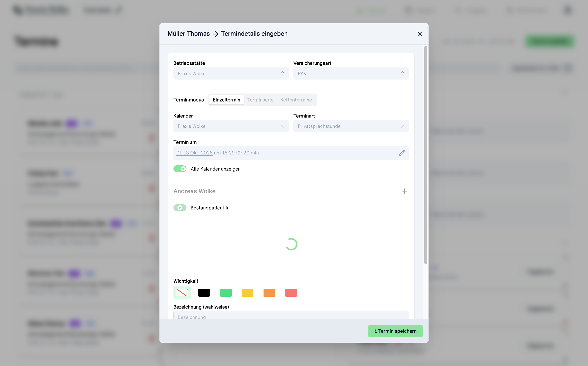Viewport: 588px width, 366px height.
Task: Toggle Bestandpatient:in switch
Action: (180, 208)
